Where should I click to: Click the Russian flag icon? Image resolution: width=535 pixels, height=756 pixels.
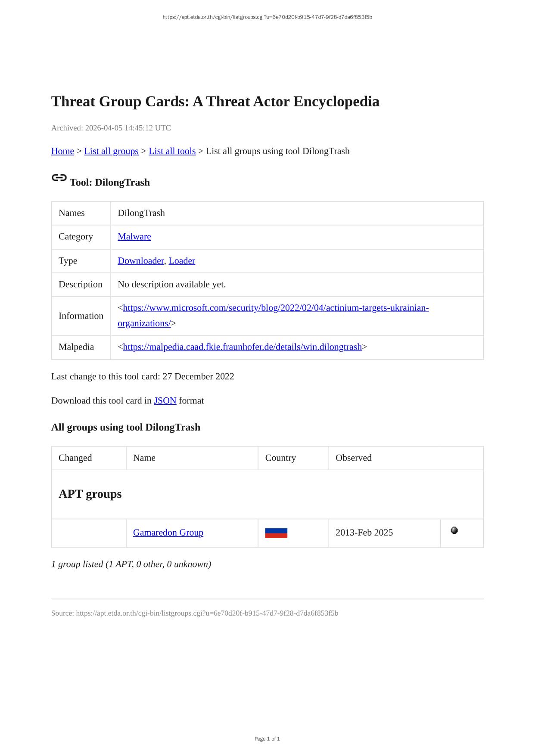pos(276,533)
